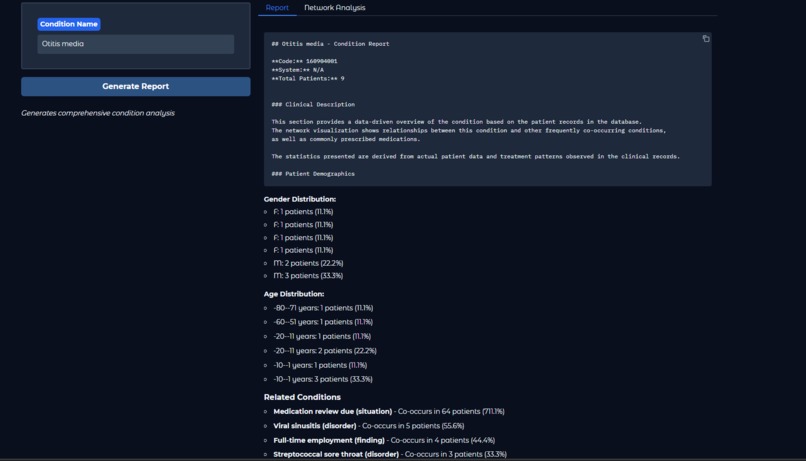
Task: Click the 'Gender Distribution:' heading
Action: [x=300, y=199]
